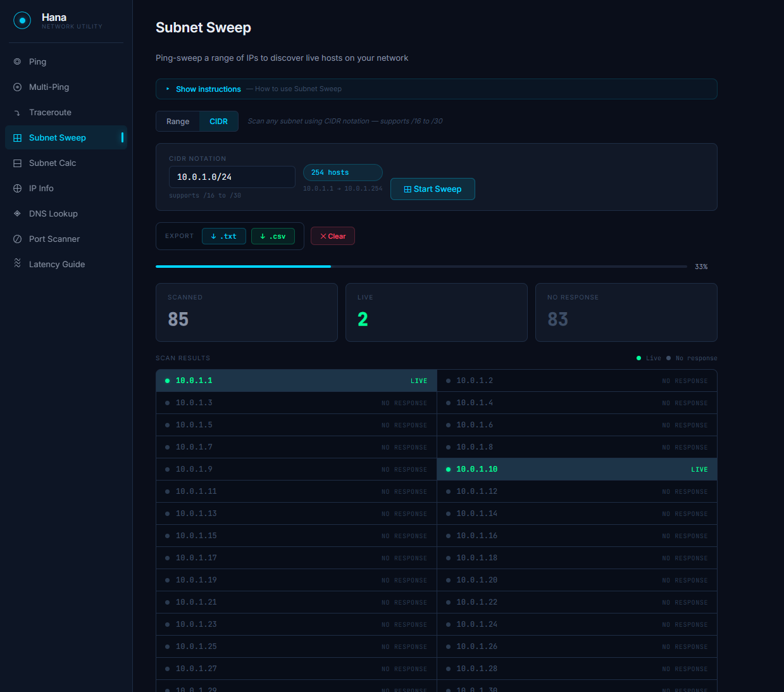Navigate to DNS Lookup

point(66,213)
